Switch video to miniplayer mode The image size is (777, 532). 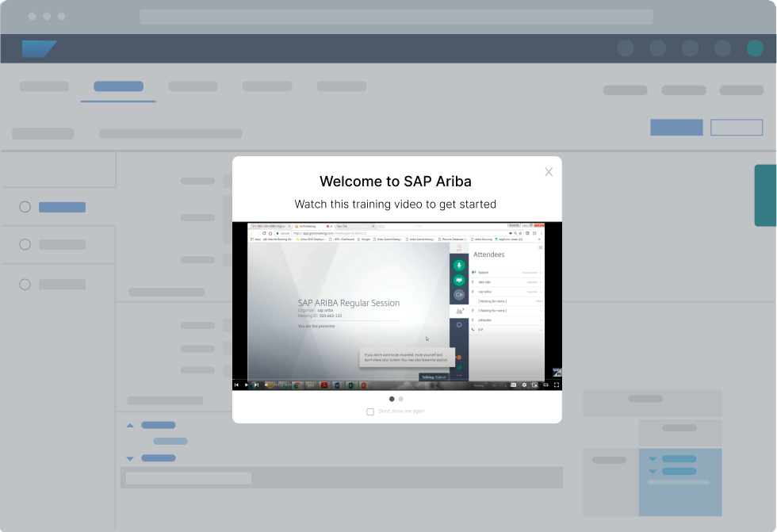click(534, 385)
